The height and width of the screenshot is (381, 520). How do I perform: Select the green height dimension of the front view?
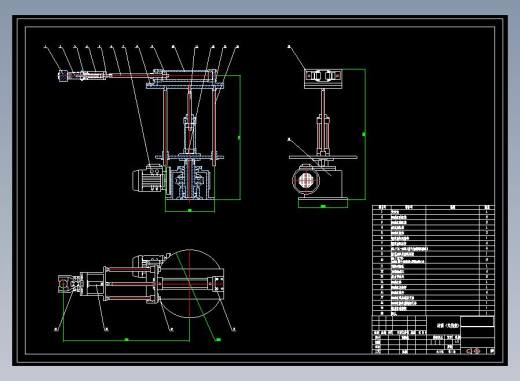coord(240,137)
